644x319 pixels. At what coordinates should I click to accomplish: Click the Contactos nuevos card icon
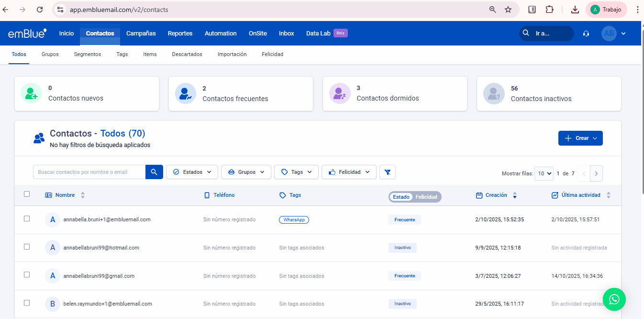(31, 93)
